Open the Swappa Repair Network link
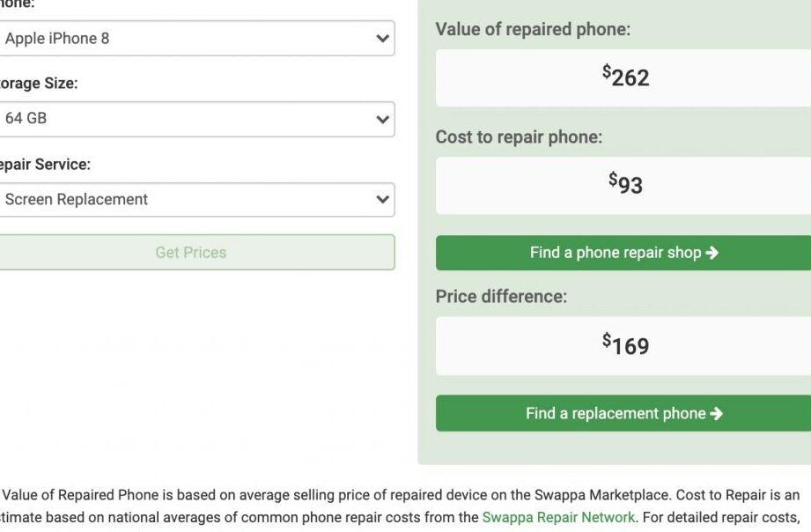The width and height of the screenshot is (811, 532). (x=558, y=517)
